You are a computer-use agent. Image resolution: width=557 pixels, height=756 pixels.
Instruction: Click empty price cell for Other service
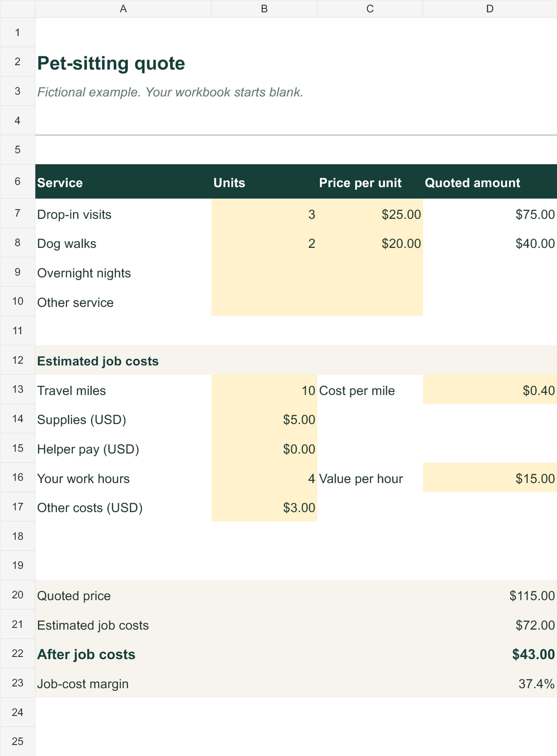tap(370, 301)
